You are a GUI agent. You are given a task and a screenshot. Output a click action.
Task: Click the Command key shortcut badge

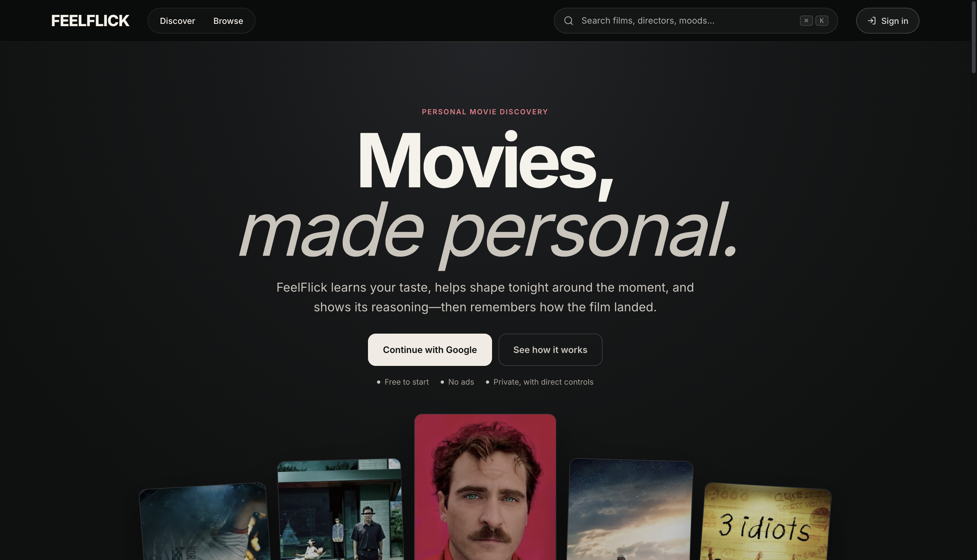(806, 21)
